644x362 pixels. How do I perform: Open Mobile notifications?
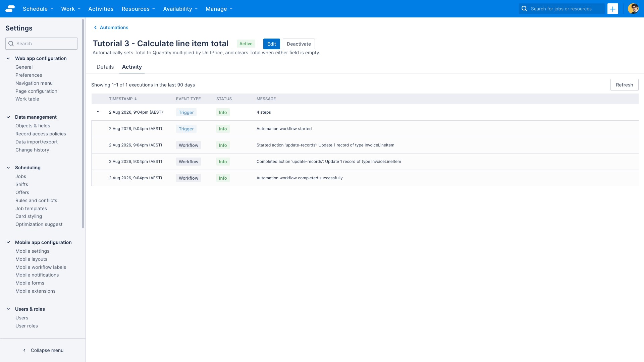[x=37, y=275]
